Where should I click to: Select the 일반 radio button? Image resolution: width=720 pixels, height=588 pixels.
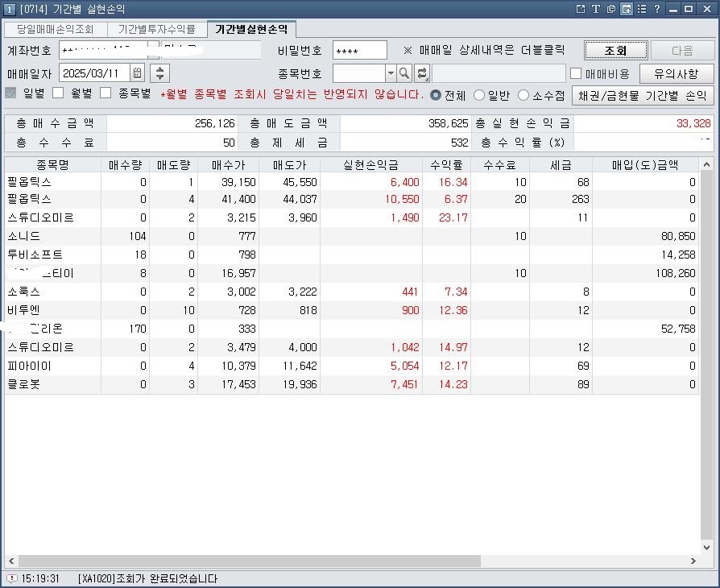[x=479, y=95]
